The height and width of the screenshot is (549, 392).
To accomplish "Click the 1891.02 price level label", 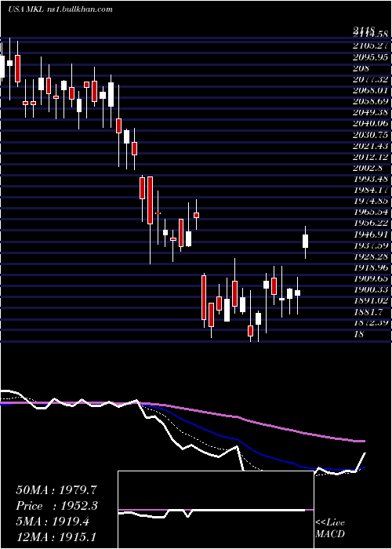I will point(371,300).
